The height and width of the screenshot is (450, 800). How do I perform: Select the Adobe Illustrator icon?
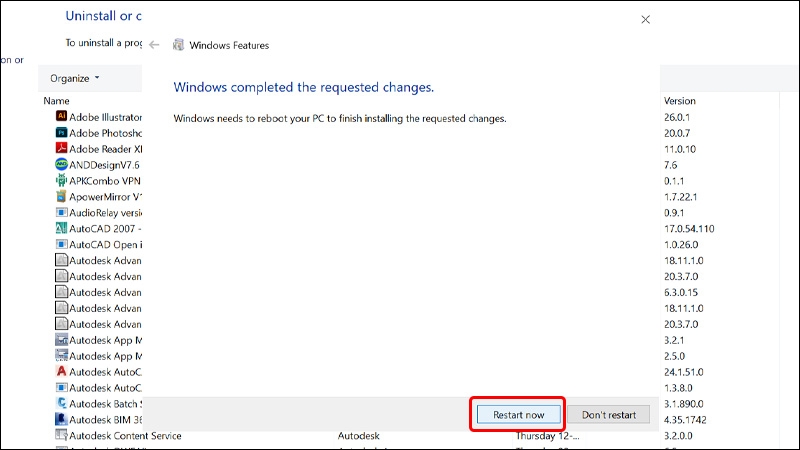[61, 116]
